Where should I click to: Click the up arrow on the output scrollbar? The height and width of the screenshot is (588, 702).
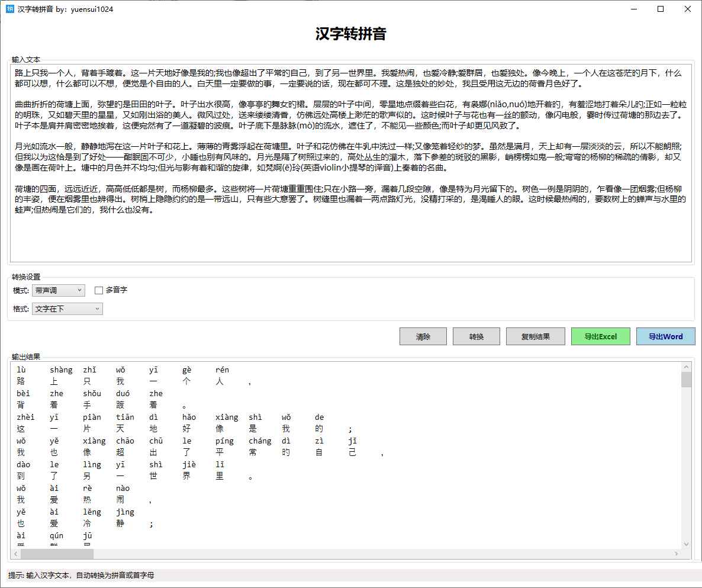687,366
